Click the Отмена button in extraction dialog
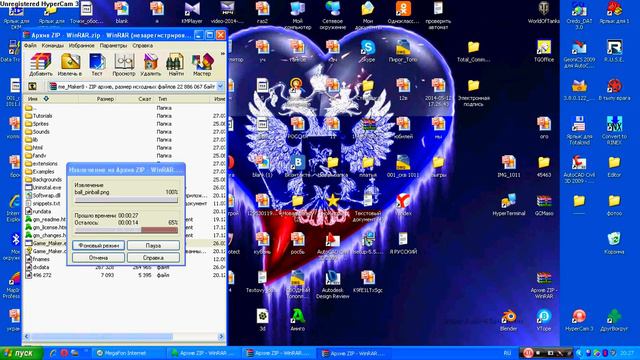640x360 pixels. click(98, 258)
